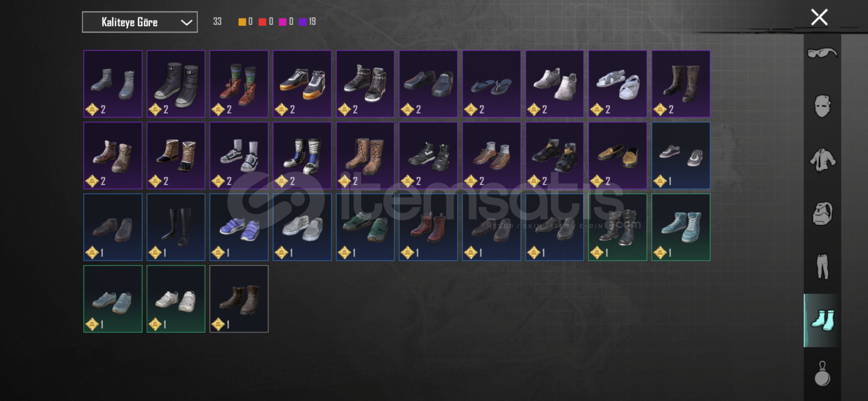Open the glasses category in sidebar
This screenshot has width=868, height=401.
tap(822, 53)
